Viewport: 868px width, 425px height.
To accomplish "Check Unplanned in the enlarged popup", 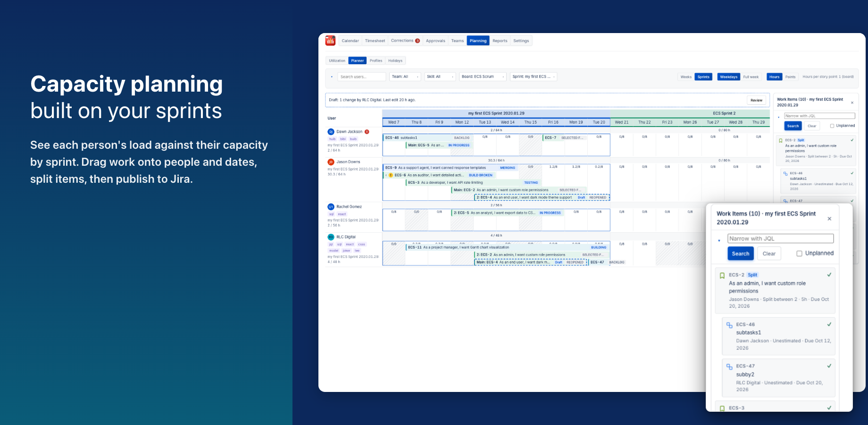I will tap(799, 254).
